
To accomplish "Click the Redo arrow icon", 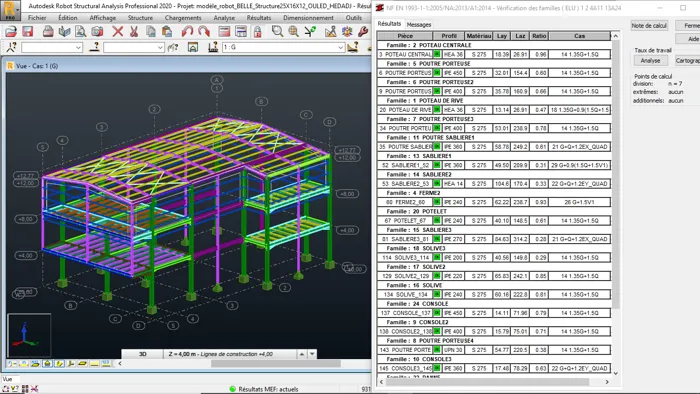I will point(204,31).
